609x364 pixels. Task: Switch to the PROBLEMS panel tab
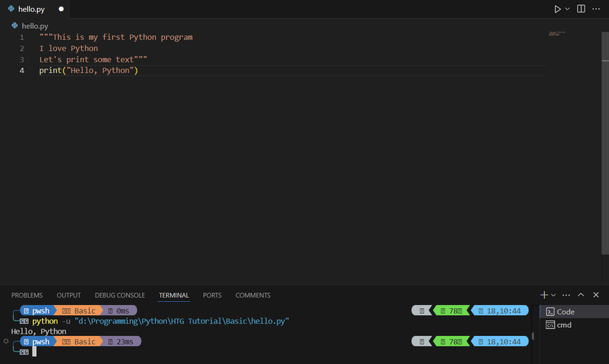(x=27, y=295)
